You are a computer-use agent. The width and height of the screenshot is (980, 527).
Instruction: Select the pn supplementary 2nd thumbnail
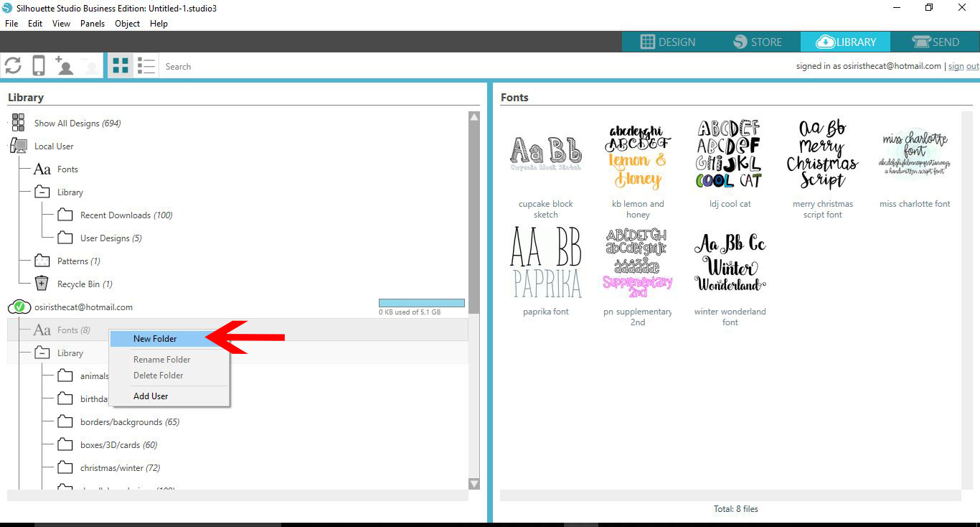(638, 262)
